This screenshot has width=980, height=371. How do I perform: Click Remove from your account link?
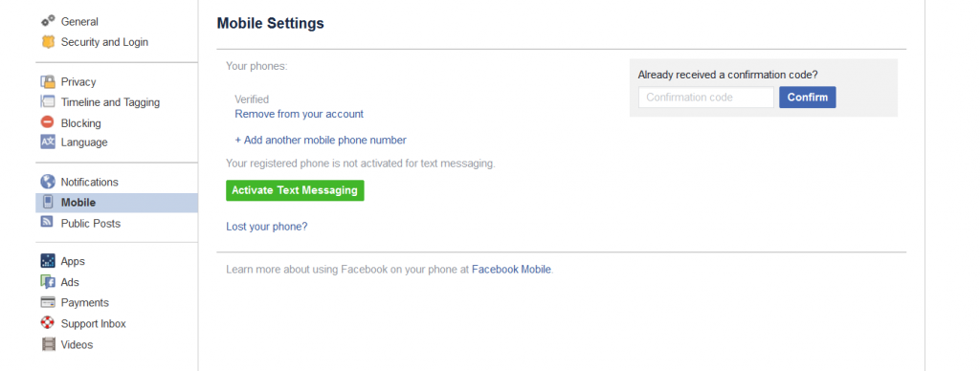point(299,114)
